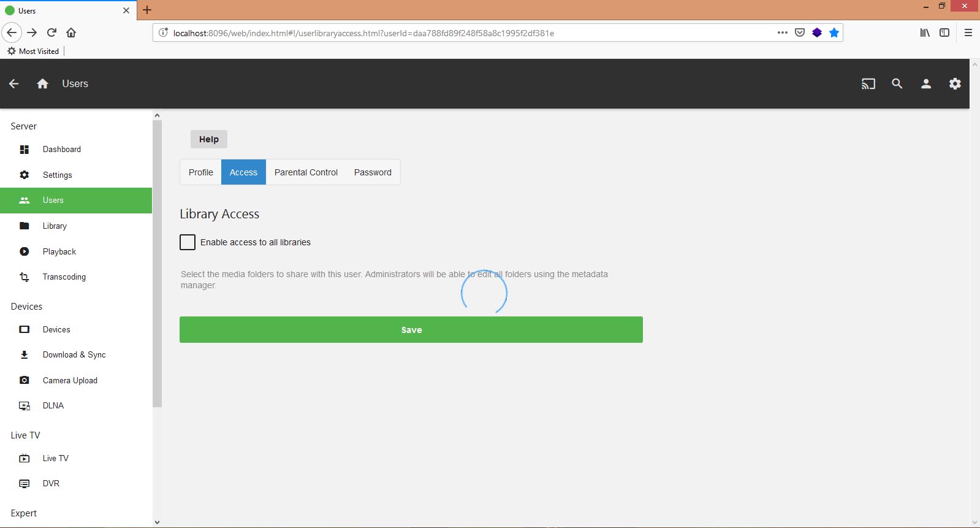Select the Access tab
This screenshot has height=528, width=980.
coord(243,172)
